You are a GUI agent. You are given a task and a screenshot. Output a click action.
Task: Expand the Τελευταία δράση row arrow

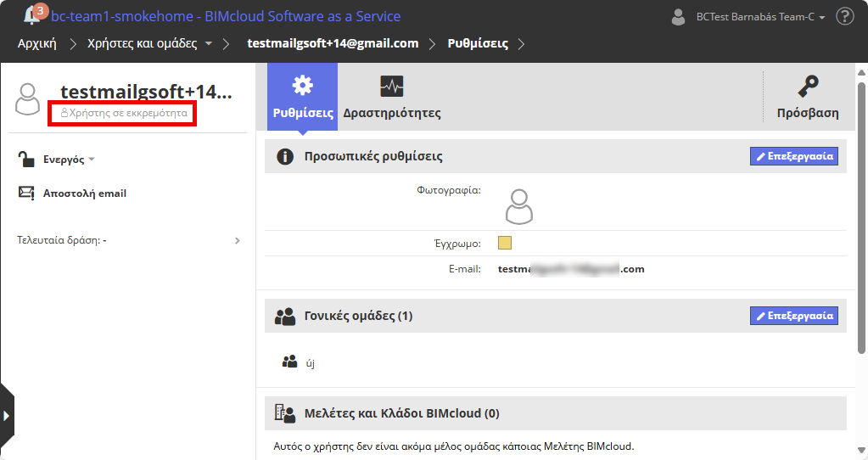[x=238, y=241]
